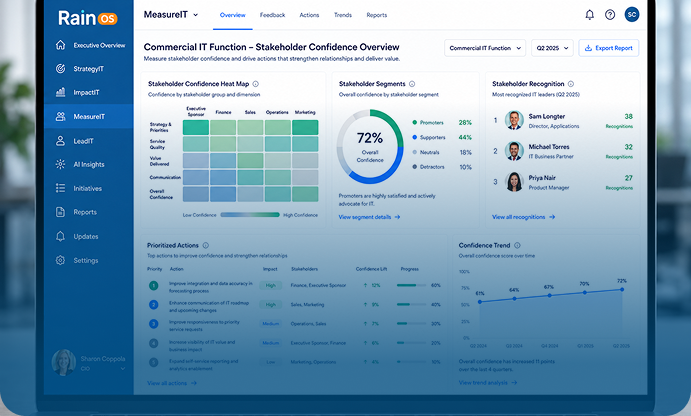Open ImpactIT bar chart icon

pos(60,92)
